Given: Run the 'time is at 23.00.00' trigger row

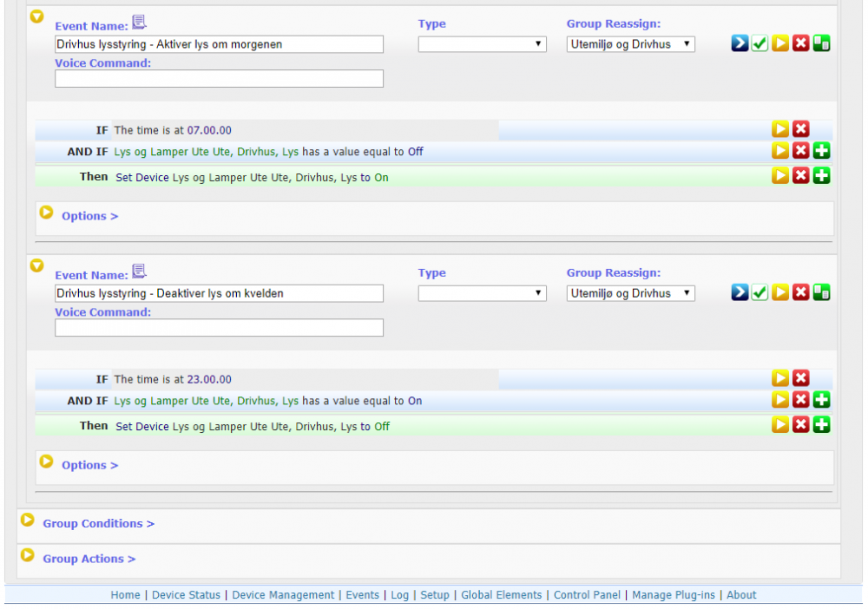Looking at the screenshot, I should point(780,378).
